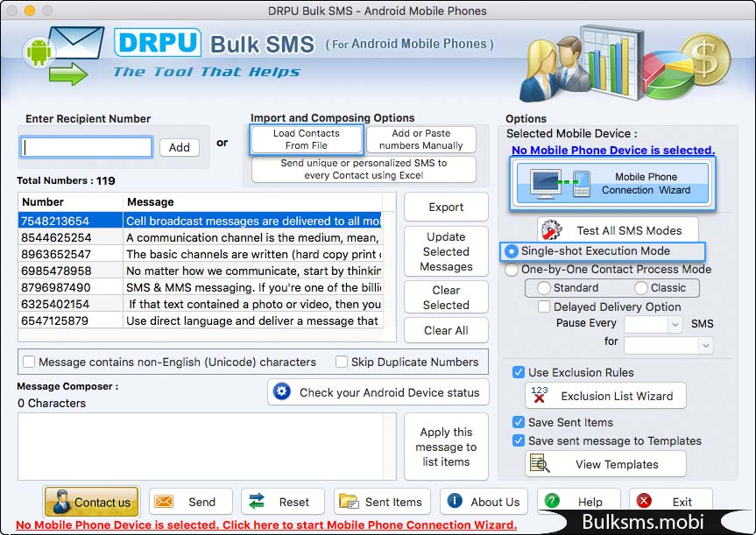Viewport: 756px width, 535px height.
Task: Click Send unique personalized SMS using Excel
Action: coord(364,169)
